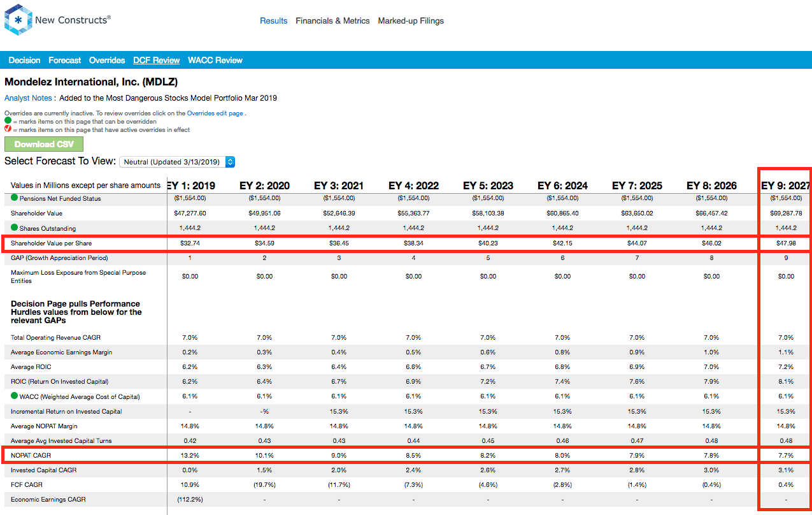Go to the Forecast page
This screenshot has width=812, height=515.
click(x=65, y=60)
